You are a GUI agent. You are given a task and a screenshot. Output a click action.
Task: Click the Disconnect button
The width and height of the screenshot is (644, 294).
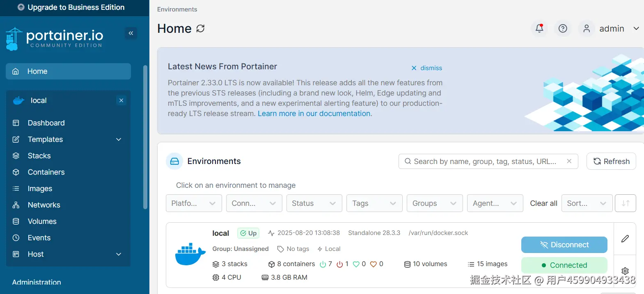564,245
